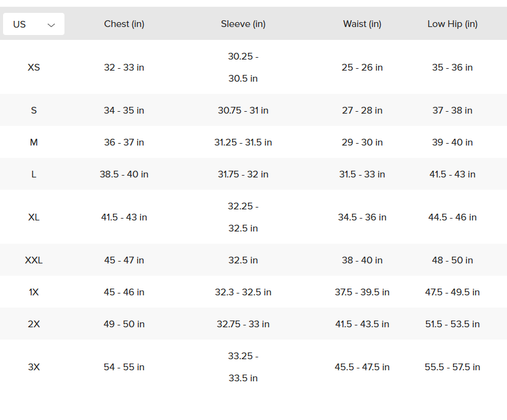Select the 2X size row label
This screenshot has width=507, height=420.
[x=34, y=324]
